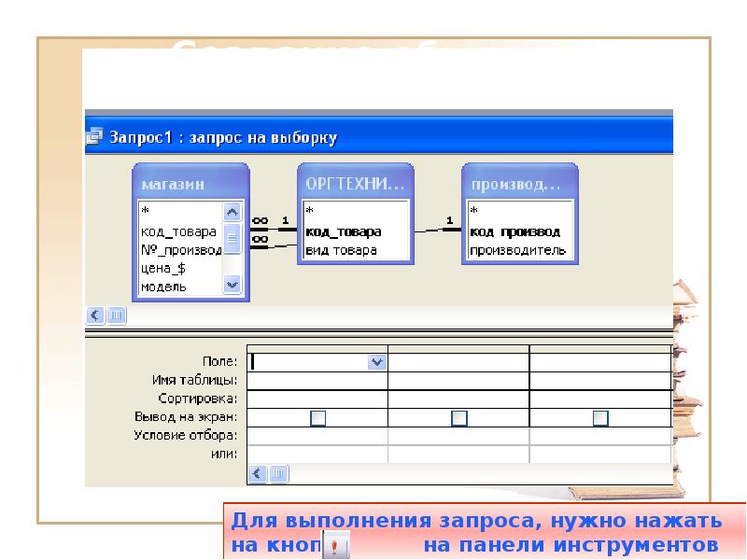The height and width of the screenshot is (560, 747).
Task: Enable Вывод на экран checkbox in first column
Action: (317, 418)
